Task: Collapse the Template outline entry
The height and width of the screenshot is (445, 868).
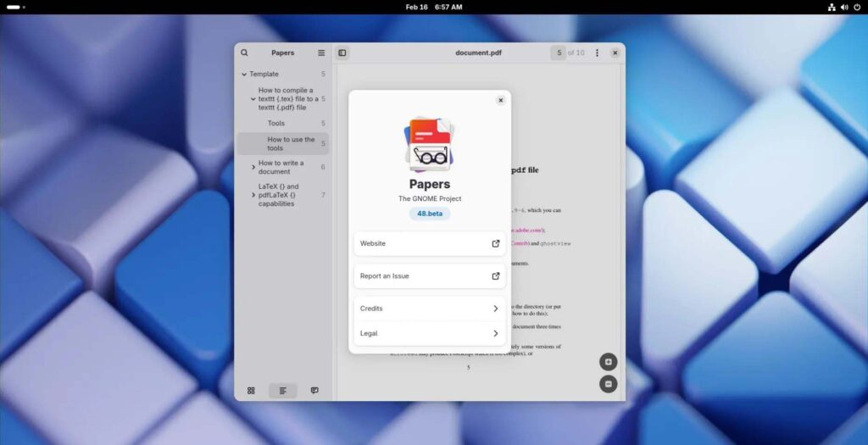Action: pos(243,75)
